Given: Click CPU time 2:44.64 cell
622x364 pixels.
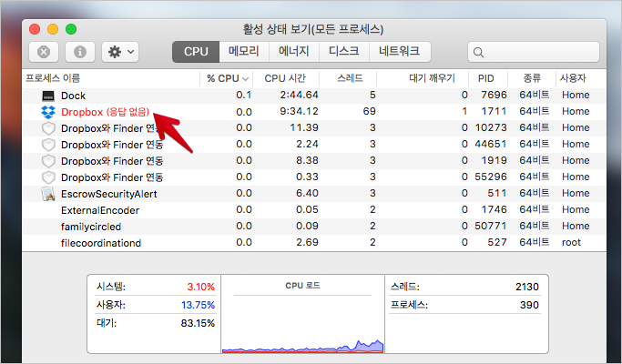Looking at the screenshot, I should tap(299, 95).
